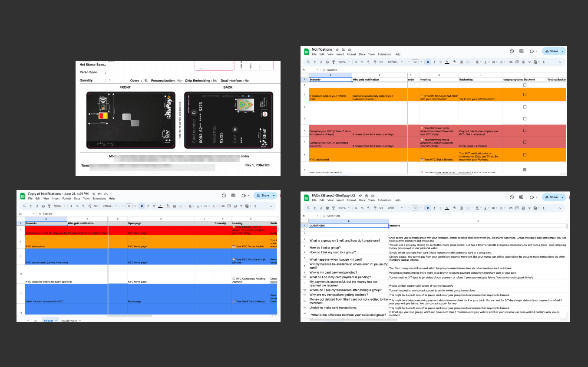Open comments panel in Notifications sheet
This screenshot has height=367, width=588.
tap(522, 51)
